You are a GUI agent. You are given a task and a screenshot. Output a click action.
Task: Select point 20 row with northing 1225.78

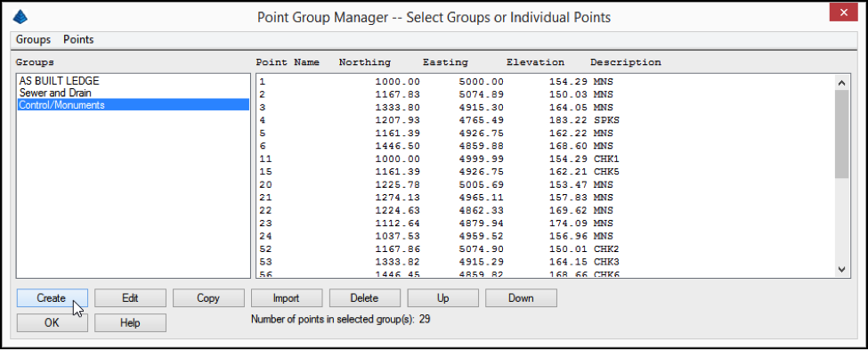pos(545,184)
